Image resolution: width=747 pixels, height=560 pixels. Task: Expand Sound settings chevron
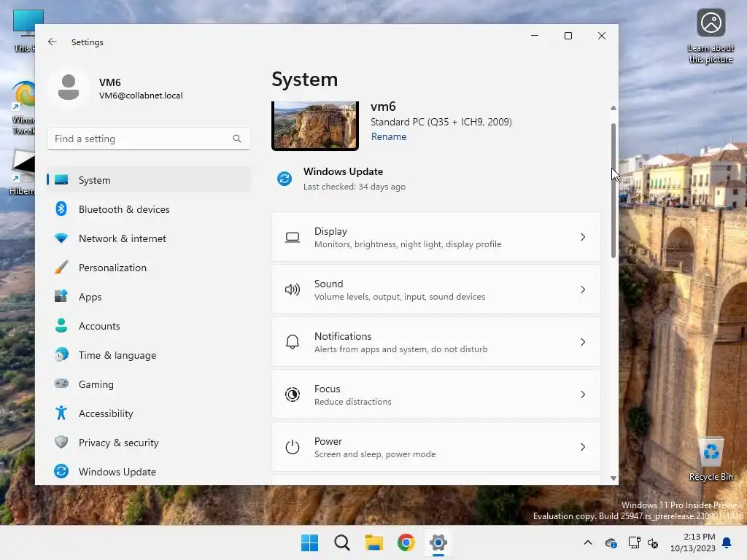583,289
